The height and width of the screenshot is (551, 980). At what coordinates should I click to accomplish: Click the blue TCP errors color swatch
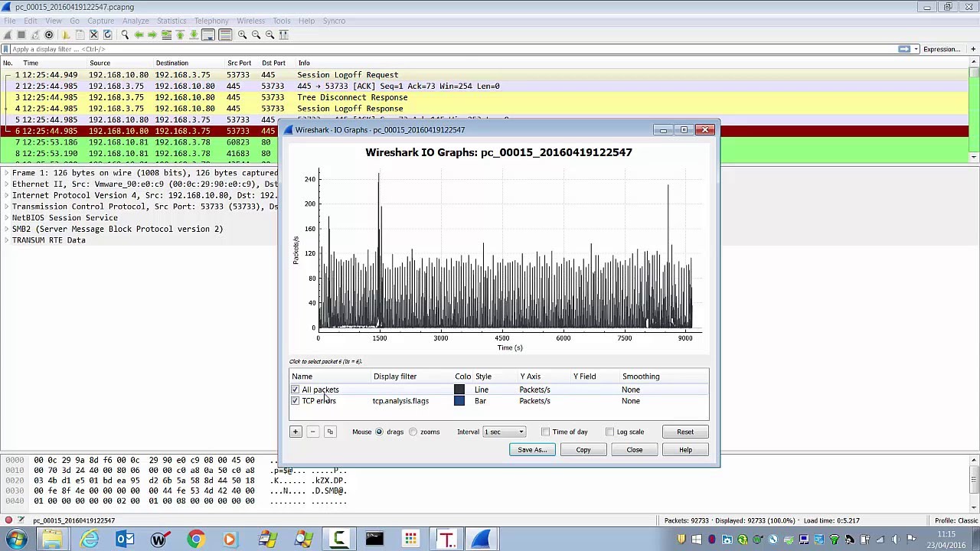[x=459, y=401]
